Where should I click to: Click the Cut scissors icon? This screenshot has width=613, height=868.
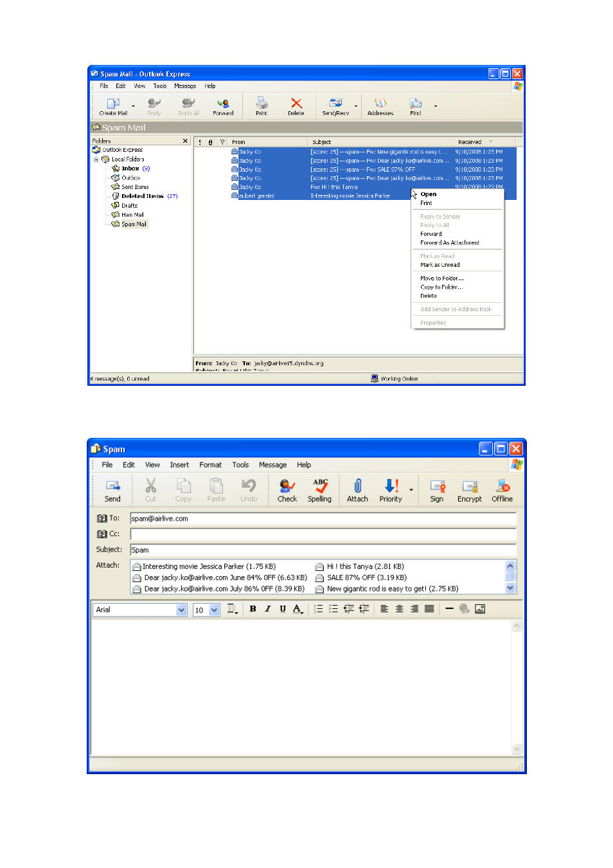pyautogui.click(x=150, y=485)
